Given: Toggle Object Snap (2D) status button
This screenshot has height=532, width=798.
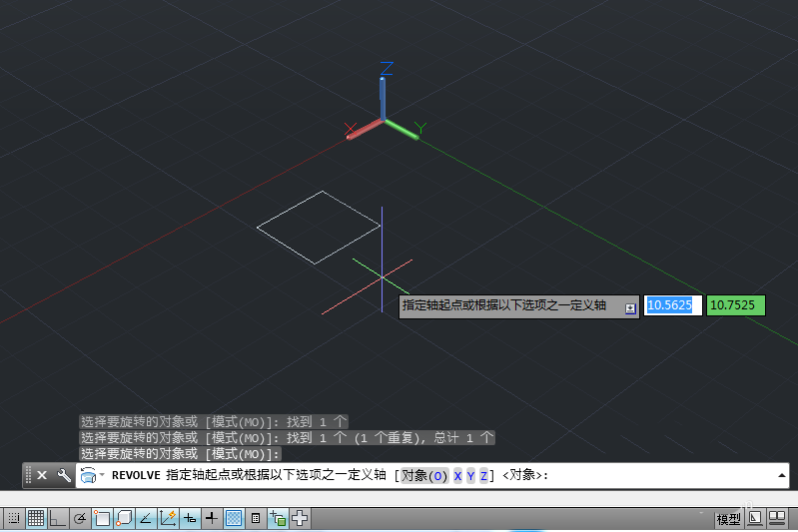Looking at the screenshot, I should [102, 518].
